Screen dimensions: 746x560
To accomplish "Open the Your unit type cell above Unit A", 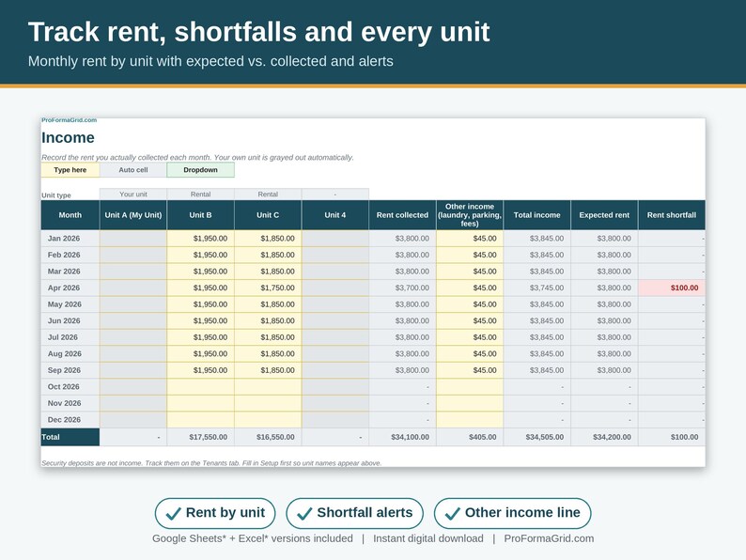I will (133, 194).
